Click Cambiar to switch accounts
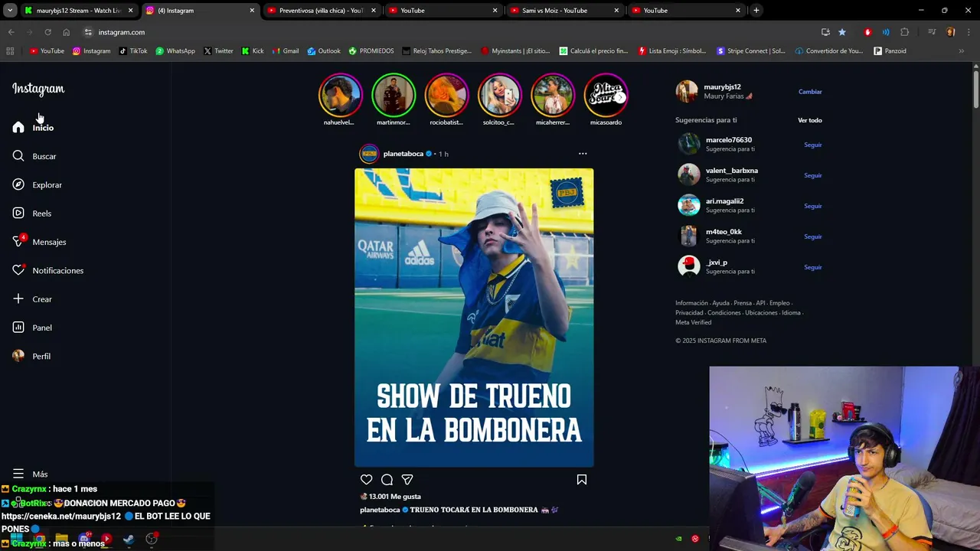 (810, 92)
